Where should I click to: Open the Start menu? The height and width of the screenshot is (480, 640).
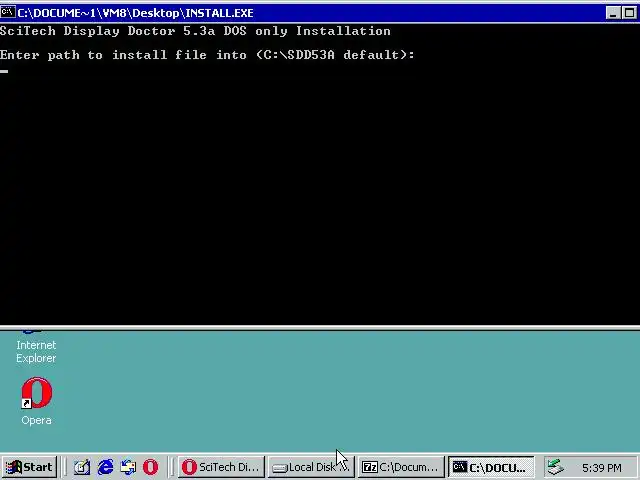(x=29, y=467)
